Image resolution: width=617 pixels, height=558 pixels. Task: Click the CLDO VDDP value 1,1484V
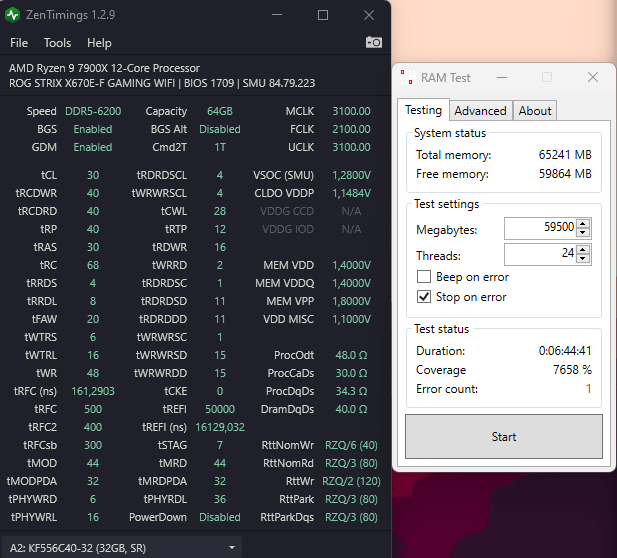point(351,193)
